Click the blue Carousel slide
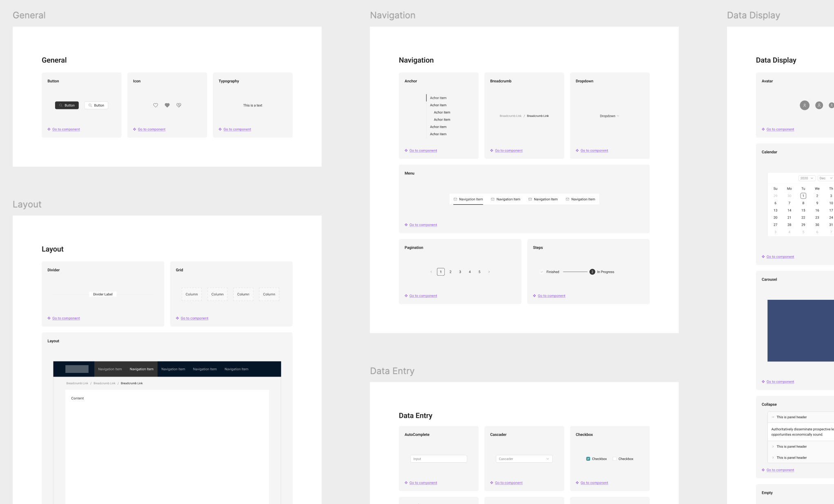 click(x=801, y=330)
